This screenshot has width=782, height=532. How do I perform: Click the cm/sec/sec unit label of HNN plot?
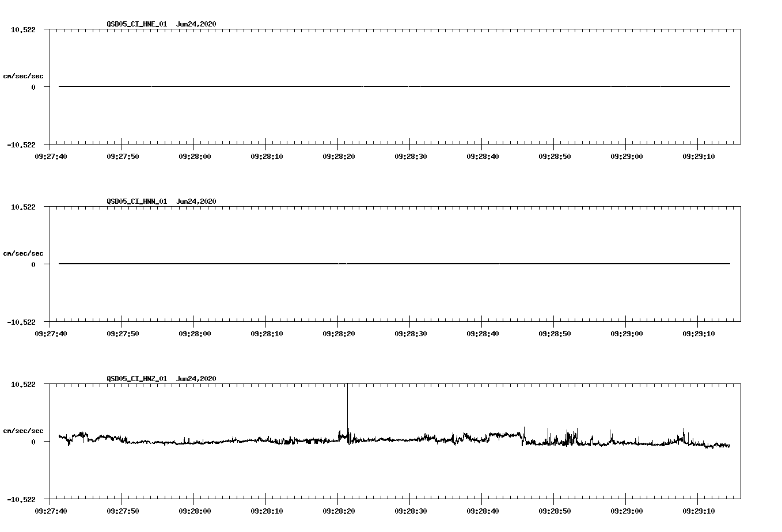pos(23,253)
